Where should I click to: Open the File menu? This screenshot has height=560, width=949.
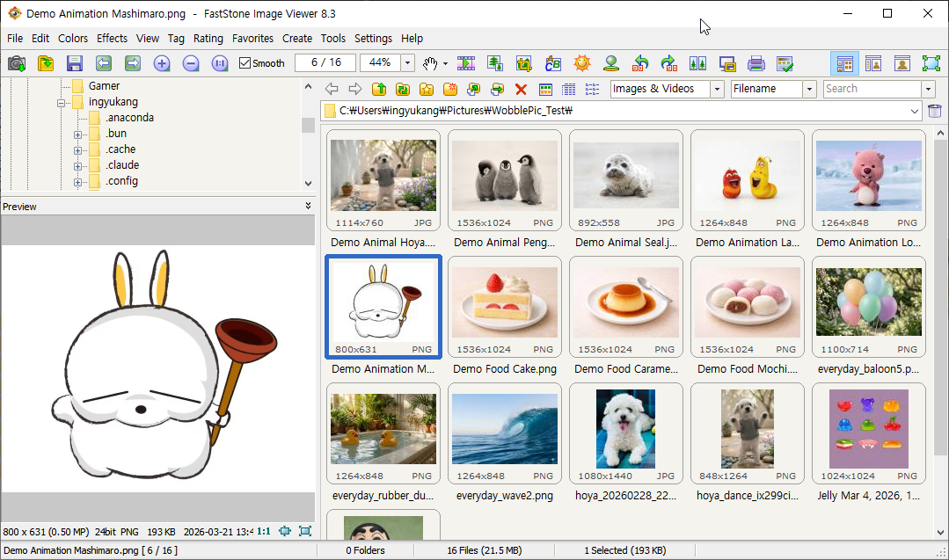pos(15,38)
